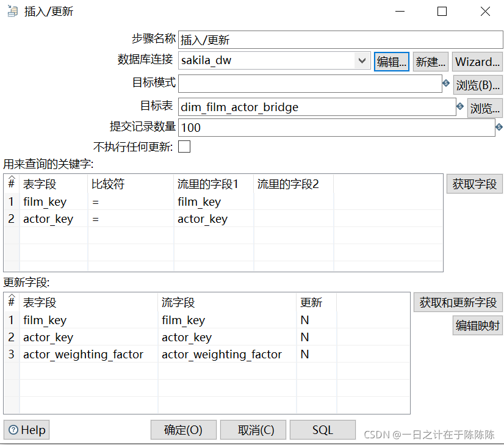This screenshot has height=445, width=504.
Task: Click the variable icon beside 提交记录数量 field
Action: point(499,127)
